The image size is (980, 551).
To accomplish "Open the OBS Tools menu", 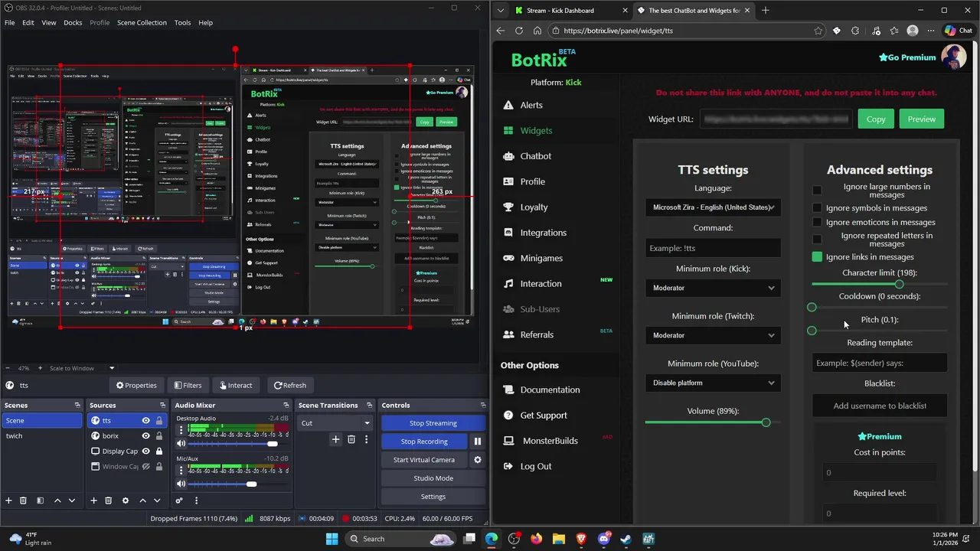I will click(182, 22).
